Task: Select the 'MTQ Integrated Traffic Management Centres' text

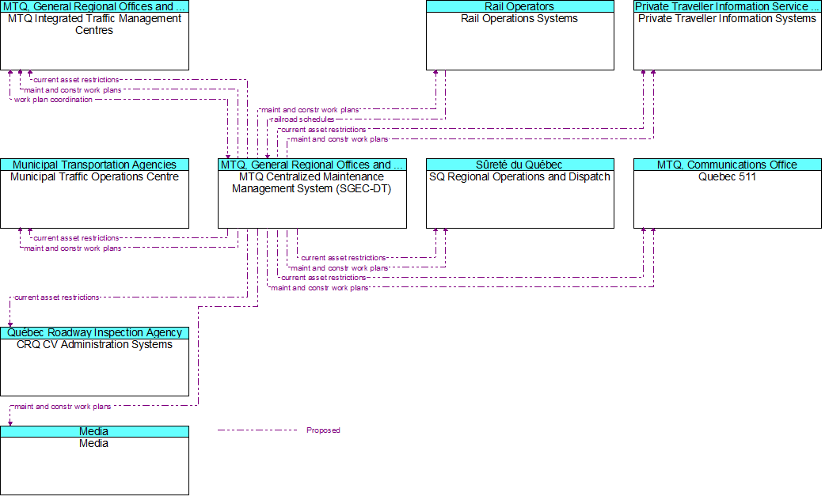Action: click(x=95, y=25)
